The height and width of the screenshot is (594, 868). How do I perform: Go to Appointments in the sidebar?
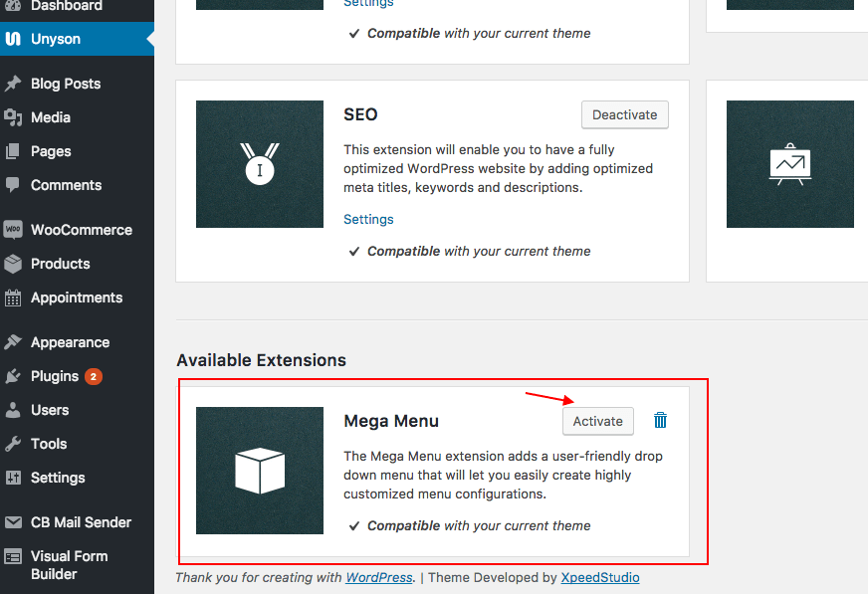point(77,297)
